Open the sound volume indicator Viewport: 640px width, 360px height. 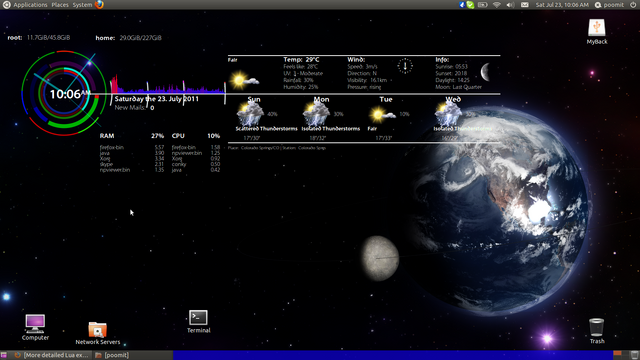510,5
